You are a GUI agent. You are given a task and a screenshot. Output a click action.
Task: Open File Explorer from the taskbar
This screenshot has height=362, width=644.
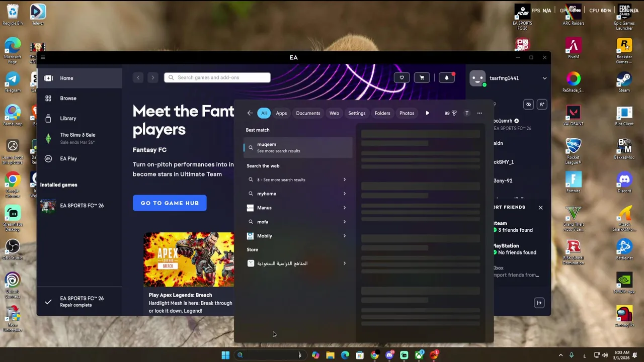pyautogui.click(x=330, y=355)
